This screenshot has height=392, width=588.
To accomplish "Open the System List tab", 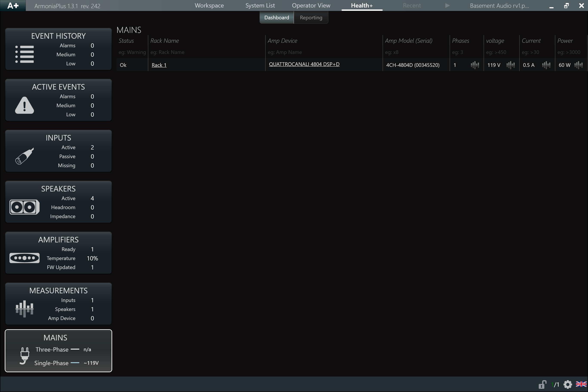I will pos(260,6).
